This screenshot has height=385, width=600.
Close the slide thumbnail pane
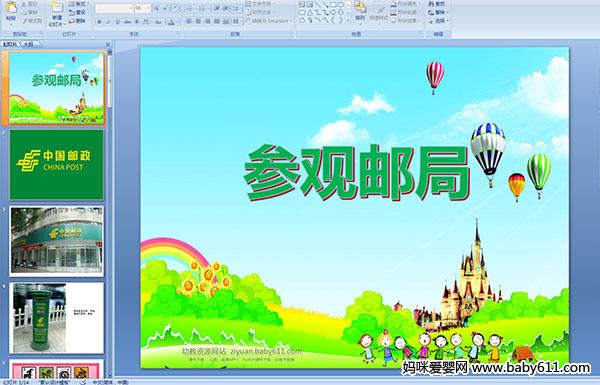108,45
